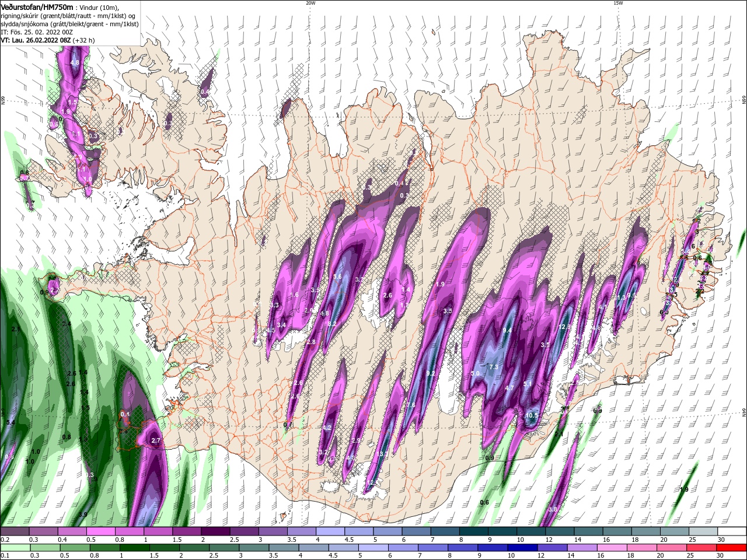
Task: Click the '0.1' label in the bottom legend row
Action: click(5, 556)
